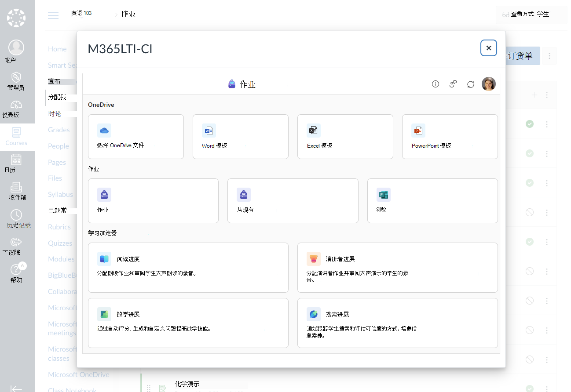
Task: Open 演讲者进展 speaker progress card
Action: [398, 268]
